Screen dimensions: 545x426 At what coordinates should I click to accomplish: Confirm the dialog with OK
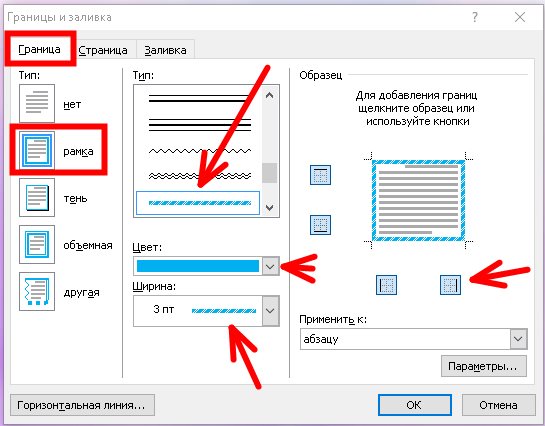415,405
